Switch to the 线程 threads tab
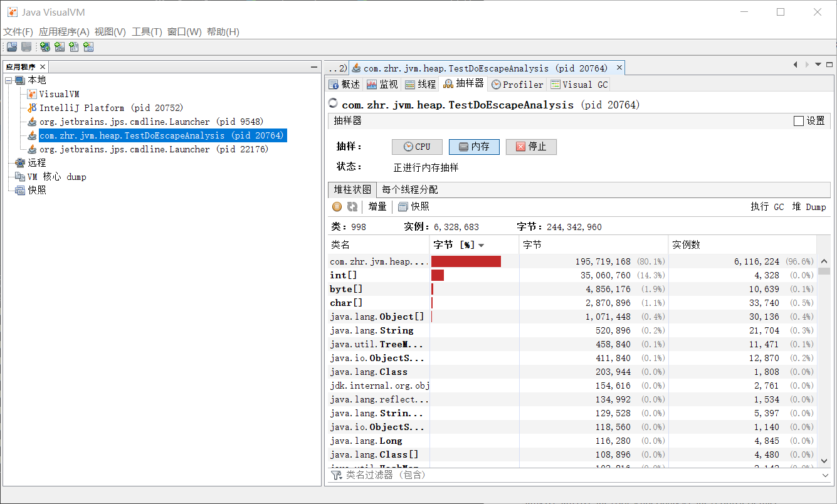This screenshot has width=837, height=504. (420, 84)
